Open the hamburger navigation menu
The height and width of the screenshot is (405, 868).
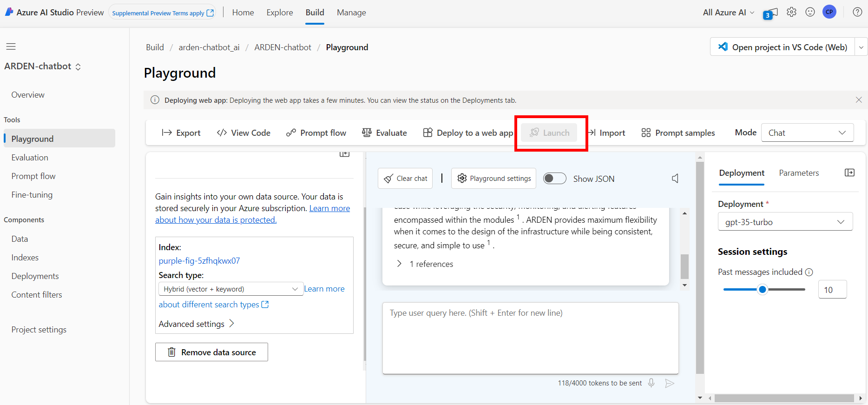(11, 46)
